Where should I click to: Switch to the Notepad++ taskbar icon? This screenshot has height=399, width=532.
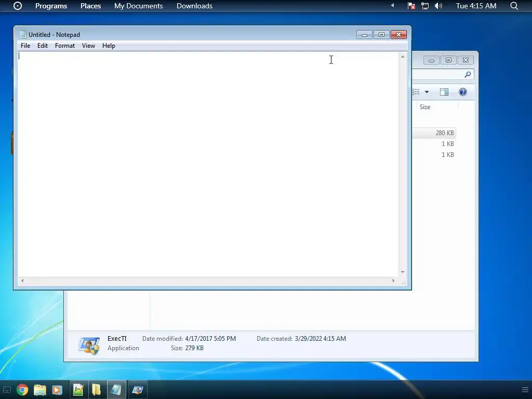click(78, 390)
